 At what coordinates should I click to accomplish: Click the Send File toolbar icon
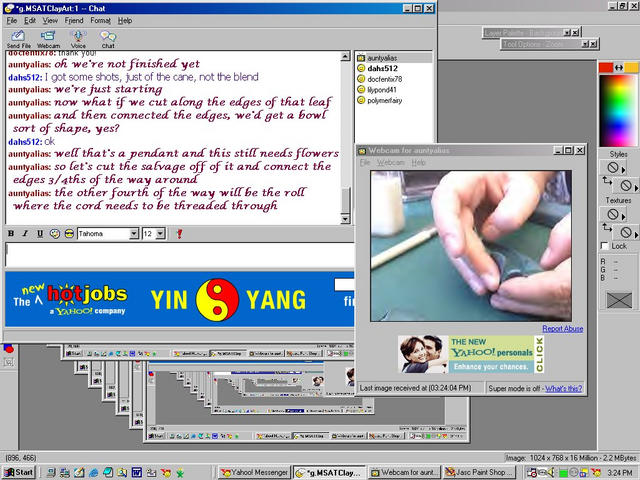(18, 39)
